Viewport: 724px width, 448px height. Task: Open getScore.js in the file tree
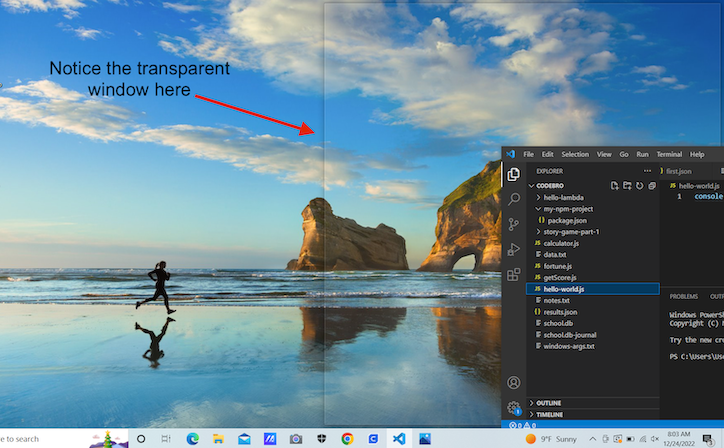(x=593, y=277)
